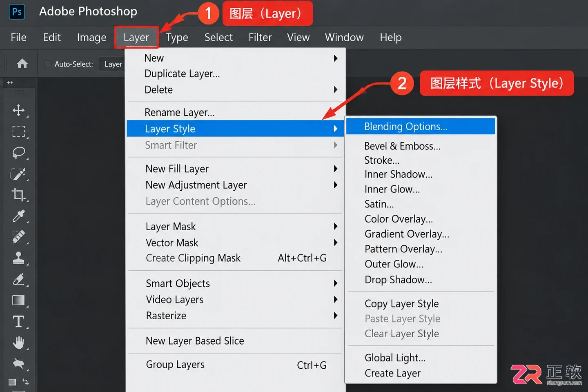Reset default foreground background colors icon
Viewport: 588px width, 392px height.
(x=12, y=382)
